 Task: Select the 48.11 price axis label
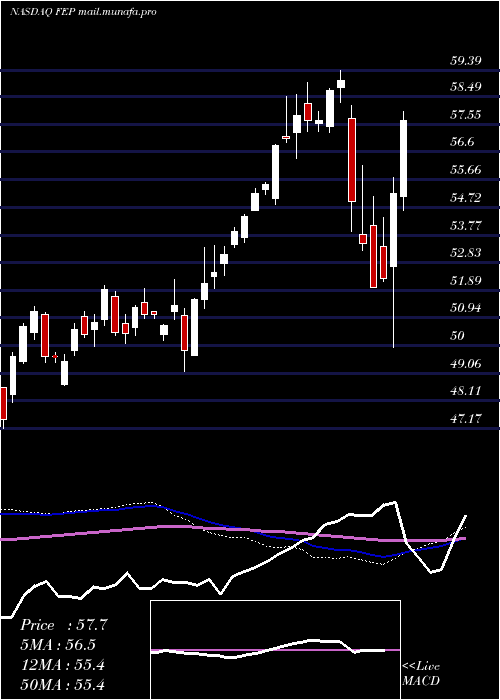pyautogui.click(x=465, y=392)
